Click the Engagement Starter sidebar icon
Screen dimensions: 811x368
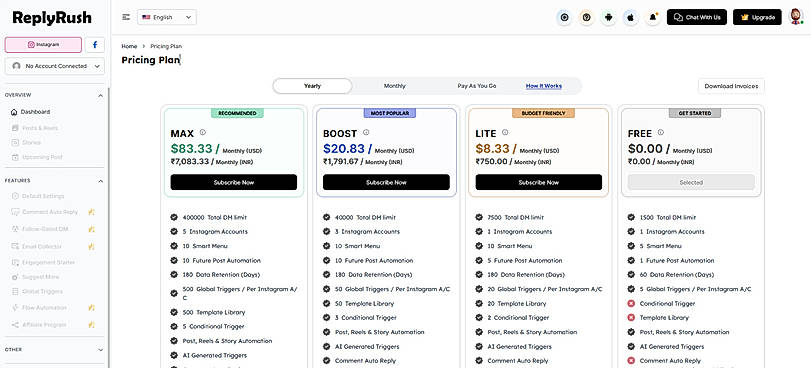(14, 262)
